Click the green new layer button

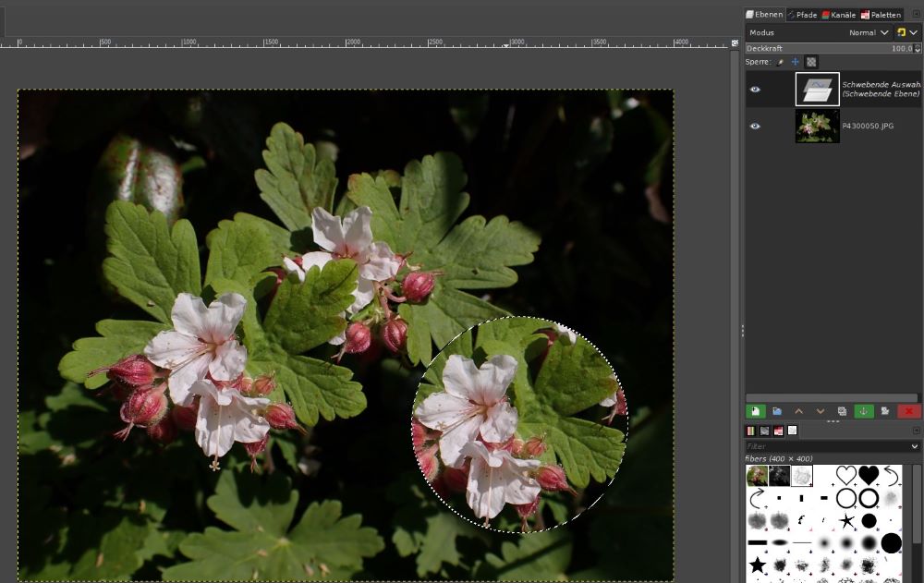click(755, 411)
